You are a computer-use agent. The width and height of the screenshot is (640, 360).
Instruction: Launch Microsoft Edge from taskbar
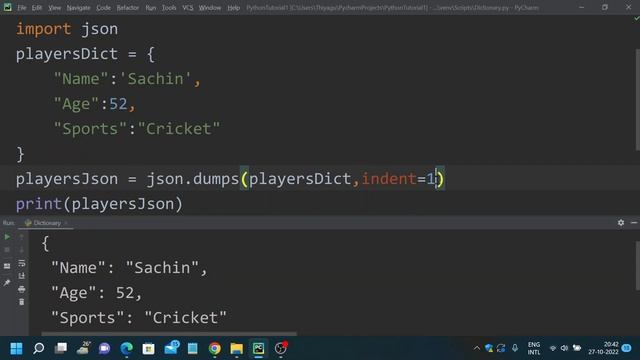(x=127, y=349)
